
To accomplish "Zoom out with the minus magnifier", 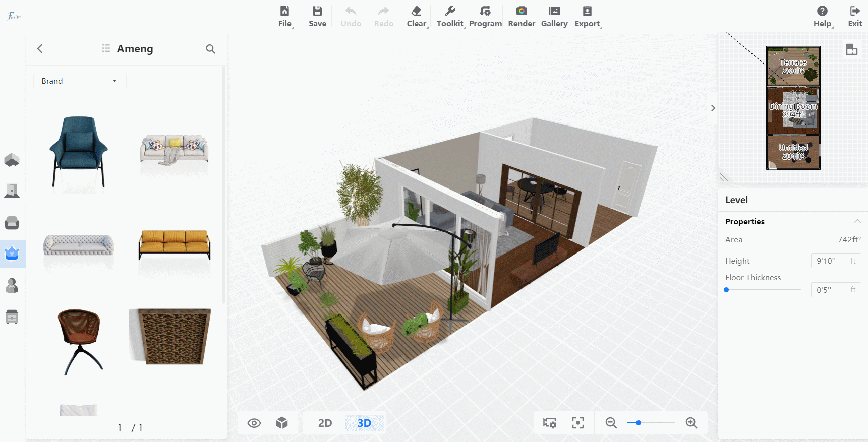I will (x=611, y=423).
